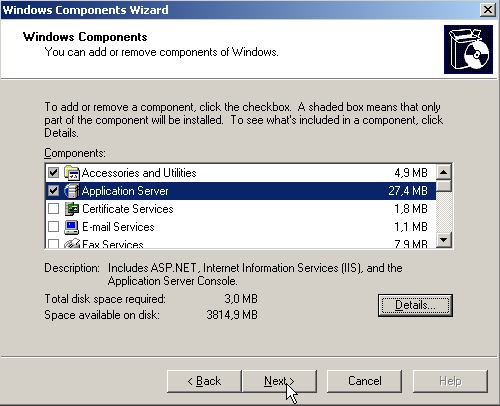The image size is (500, 406).
Task: Select the E-mail Services list entry
Action: point(240,227)
